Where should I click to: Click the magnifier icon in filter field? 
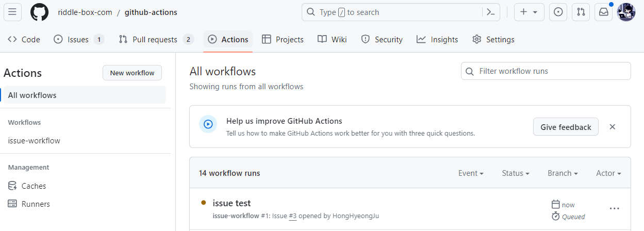pyautogui.click(x=469, y=71)
